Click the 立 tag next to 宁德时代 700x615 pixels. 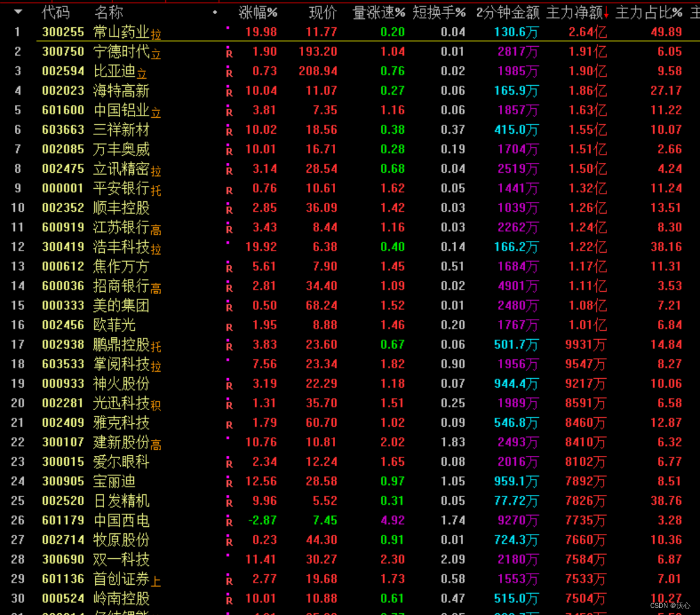(x=156, y=54)
